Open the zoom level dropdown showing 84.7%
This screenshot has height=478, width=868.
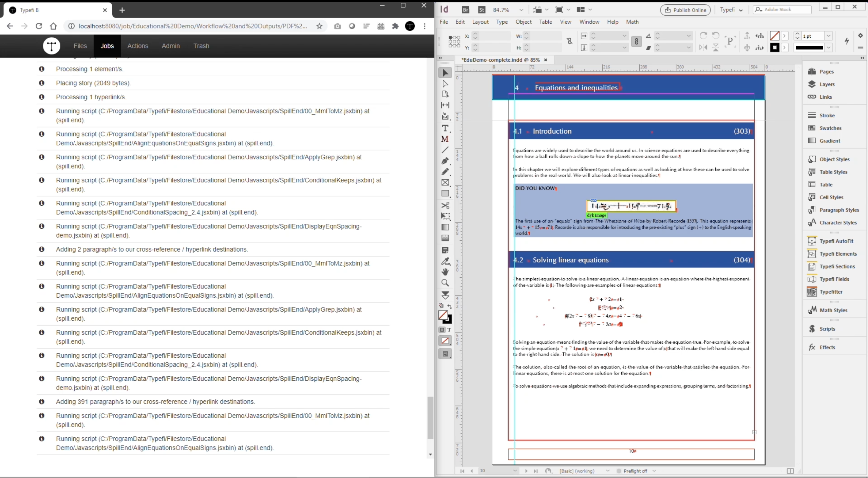(x=521, y=10)
